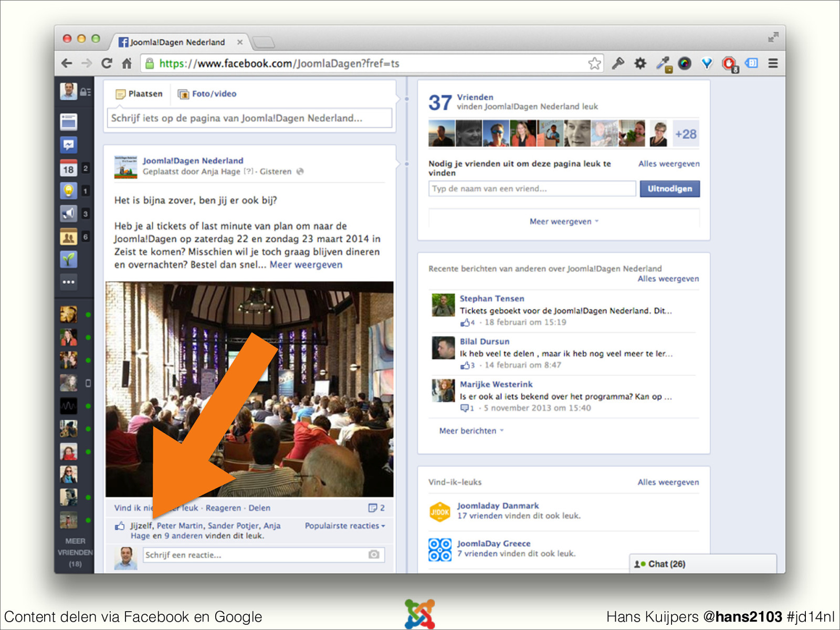Click the Typ de naam van een vriend field
This screenshot has height=630, width=840.
pyautogui.click(x=532, y=188)
